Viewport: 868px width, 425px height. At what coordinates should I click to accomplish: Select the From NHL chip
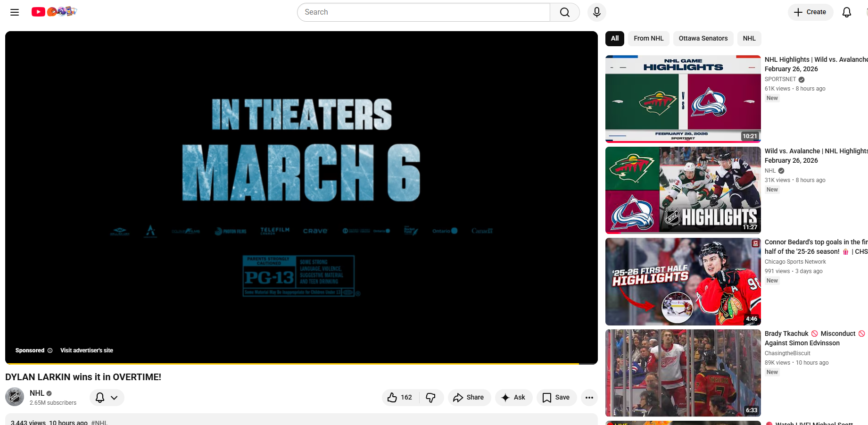(648, 38)
